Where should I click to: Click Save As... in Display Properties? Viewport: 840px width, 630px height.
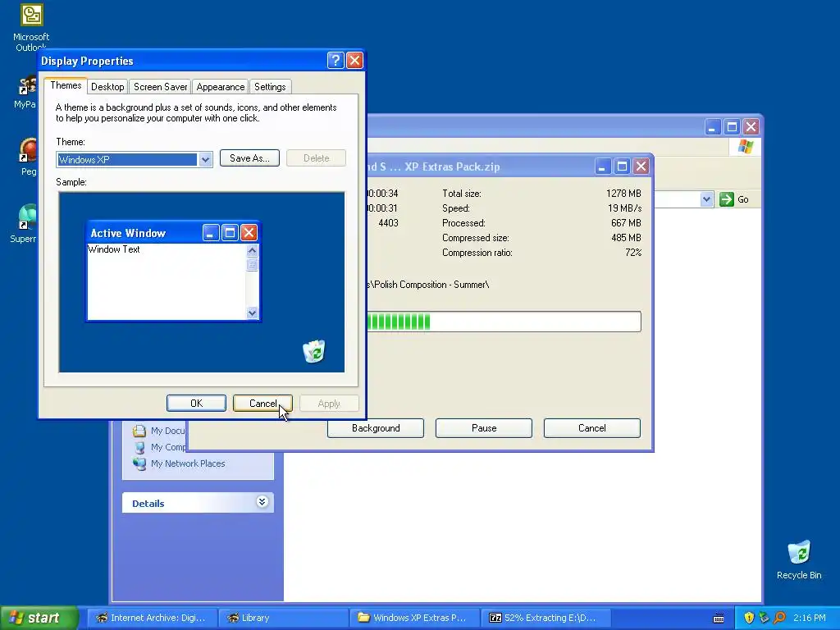(249, 158)
